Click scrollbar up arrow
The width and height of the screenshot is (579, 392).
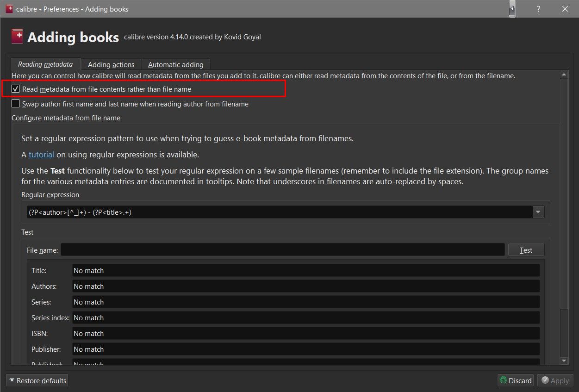pyautogui.click(x=564, y=75)
